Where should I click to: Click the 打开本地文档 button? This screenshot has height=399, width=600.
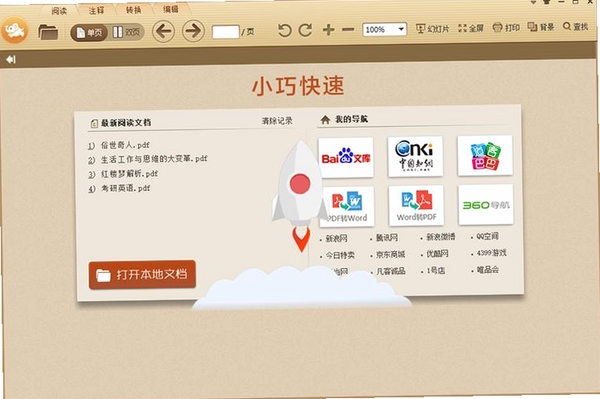click(142, 275)
